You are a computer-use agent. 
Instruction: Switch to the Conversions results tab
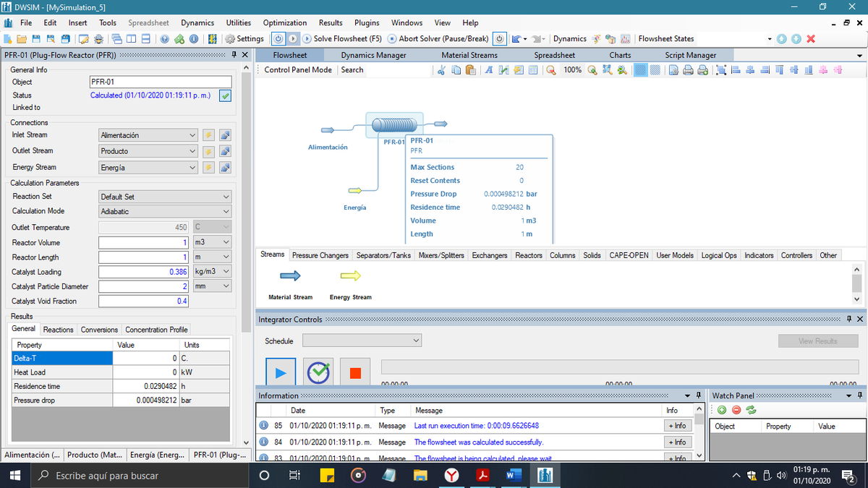coord(99,330)
